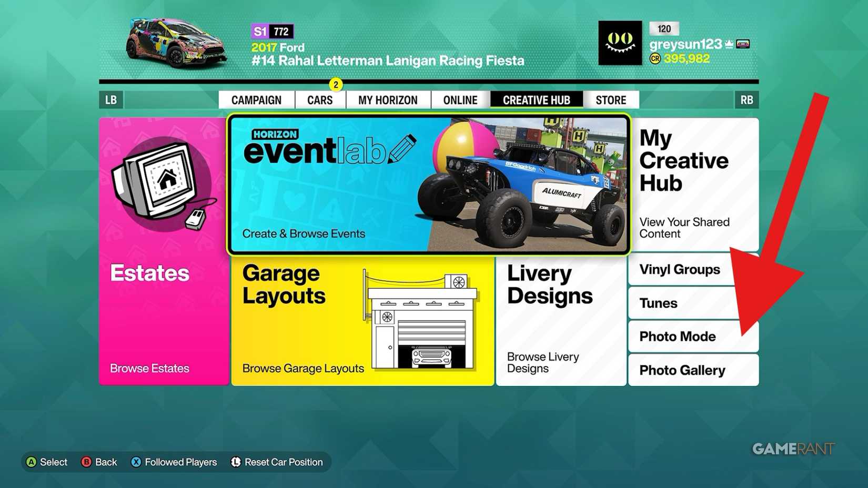Browse Garage Layouts tile
The width and height of the screenshot is (868, 488).
(363, 321)
